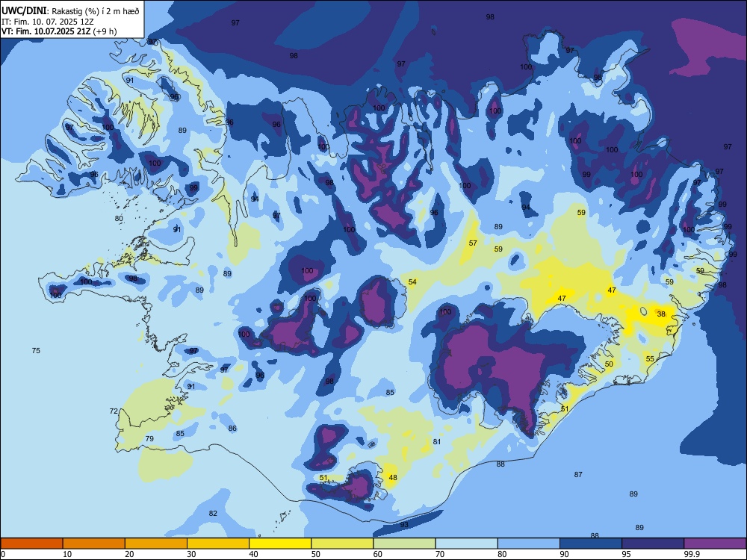Click the 81 value in the southern lowlands

[437, 442]
